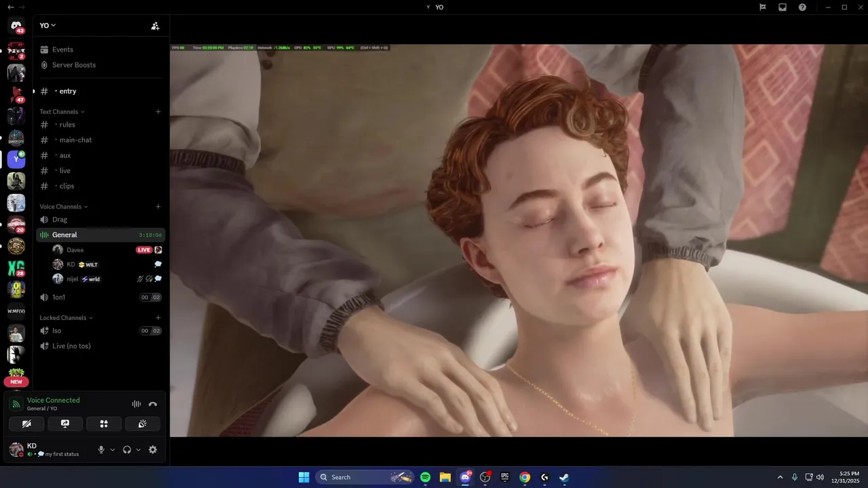This screenshot has height=488, width=868.
Task: Add a channel to Locked Channels
Action: point(158,318)
